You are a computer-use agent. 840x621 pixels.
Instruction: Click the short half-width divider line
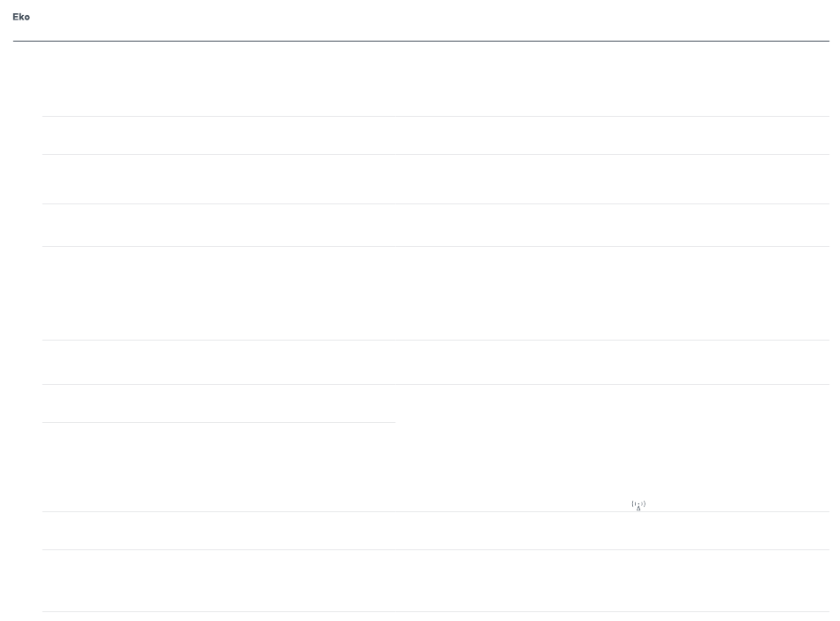click(x=218, y=422)
